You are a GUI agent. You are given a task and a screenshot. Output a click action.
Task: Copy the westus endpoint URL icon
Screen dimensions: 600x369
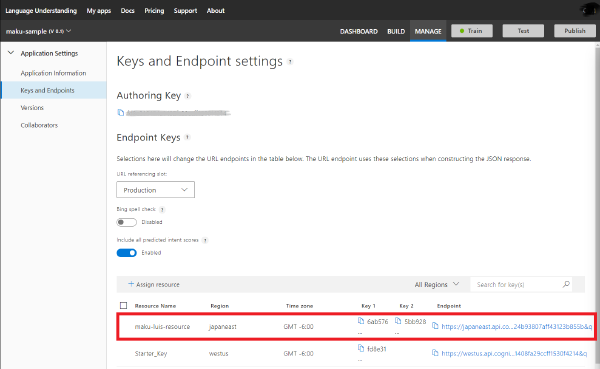(x=435, y=353)
